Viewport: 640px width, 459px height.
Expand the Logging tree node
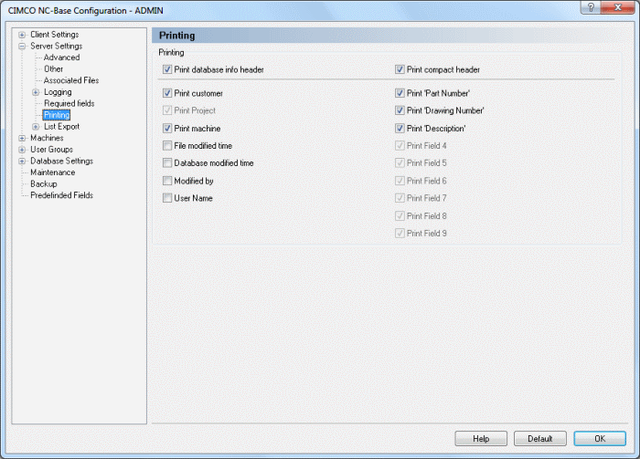pyautogui.click(x=36, y=92)
